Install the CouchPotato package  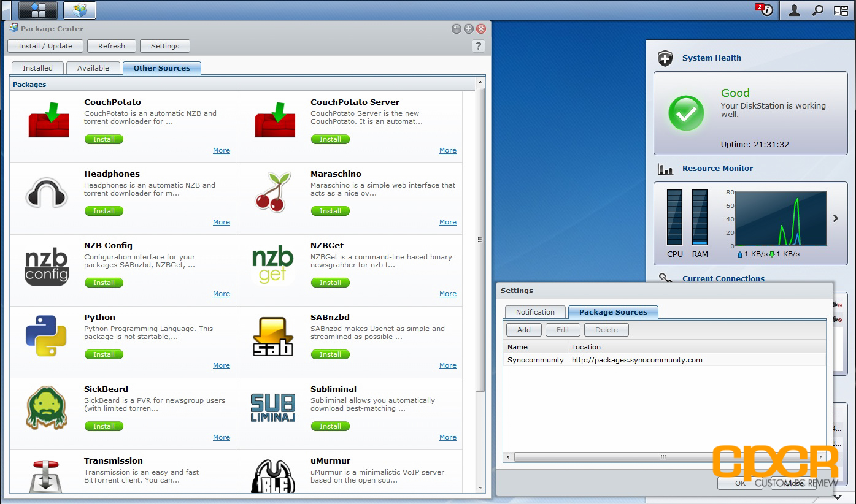click(x=104, y=139)
